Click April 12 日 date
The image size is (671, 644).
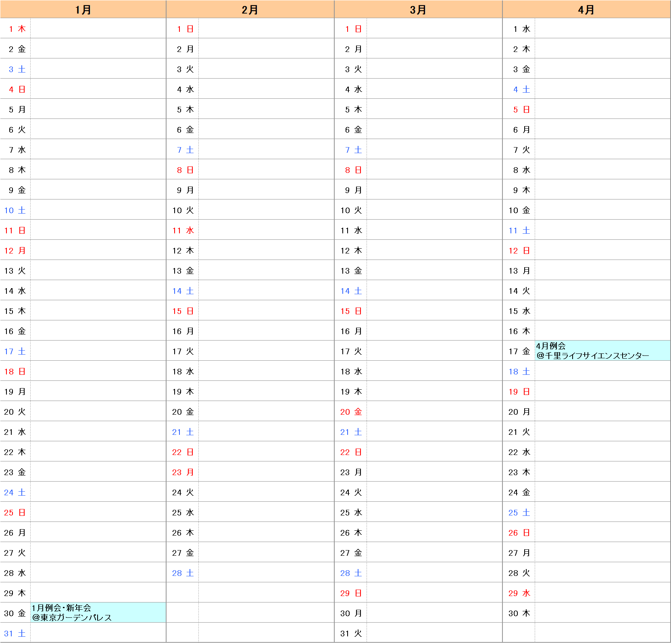coord(519,250)
